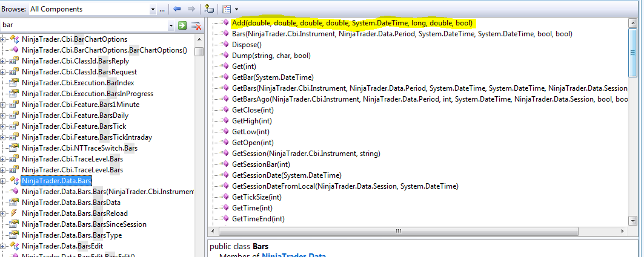Select the GetSessionBar(int) member
Image resolution: width=644 pixels, height=257 pixels.
pyautogui.click(x=261, y=164)
